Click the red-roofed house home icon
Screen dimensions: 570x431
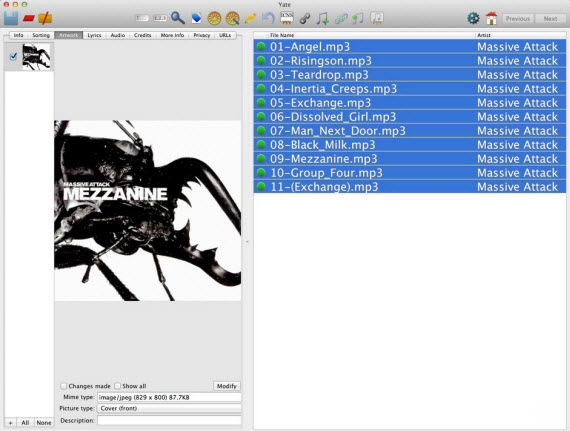(491, 18)
